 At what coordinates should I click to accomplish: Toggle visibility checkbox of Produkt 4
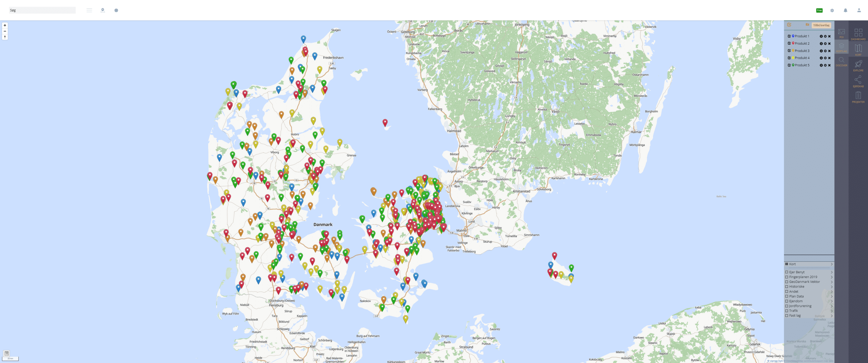(x=789, y=58)
